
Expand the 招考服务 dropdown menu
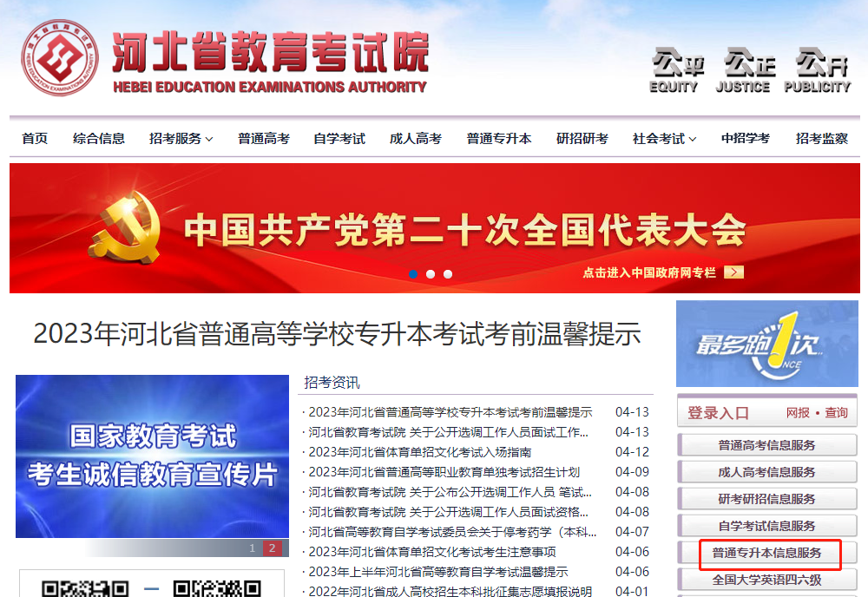point(181,138)
